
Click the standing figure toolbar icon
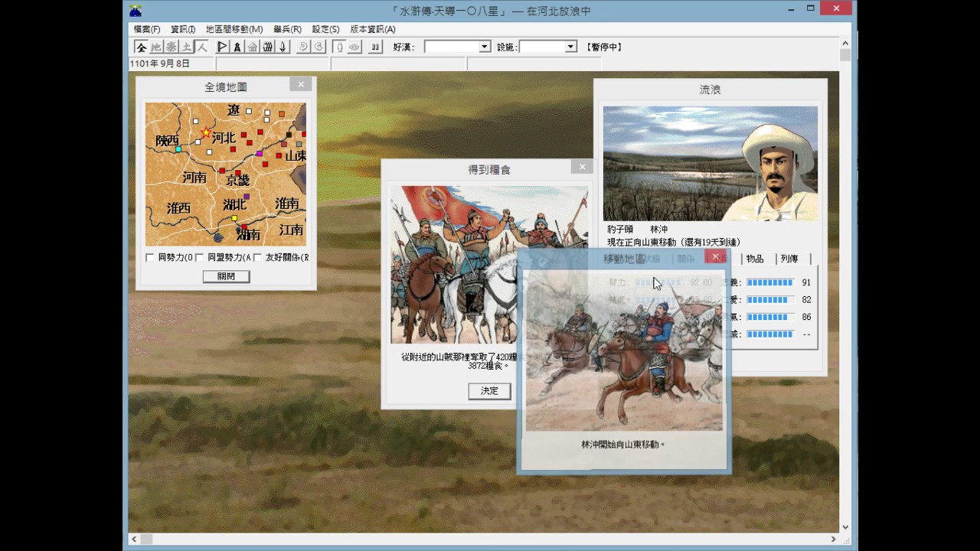237,47
